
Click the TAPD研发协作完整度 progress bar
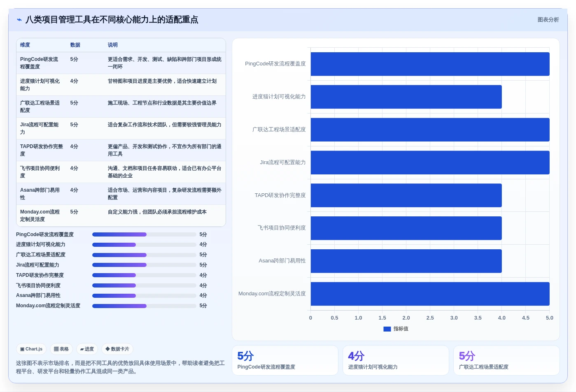click(144, 275)
